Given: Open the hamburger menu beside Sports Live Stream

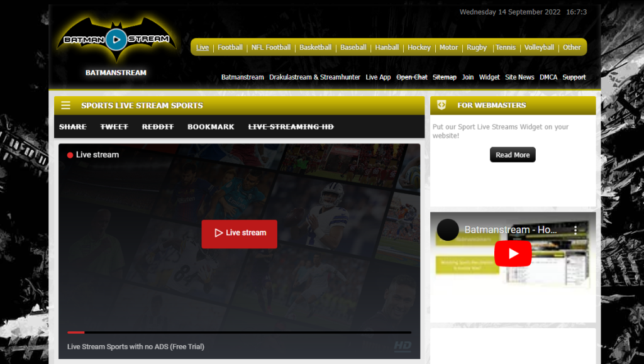Looking at the screenshot, I should coord(65,106).
